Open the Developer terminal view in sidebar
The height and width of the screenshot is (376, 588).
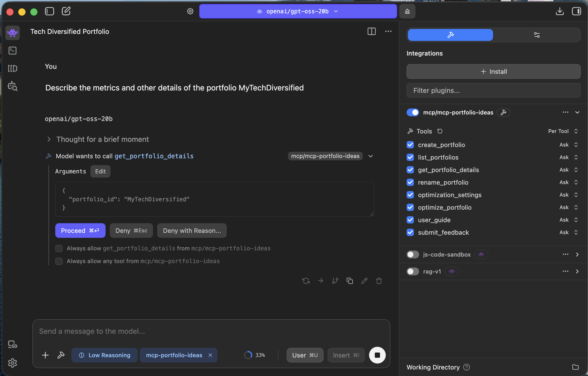pos(13,51)
